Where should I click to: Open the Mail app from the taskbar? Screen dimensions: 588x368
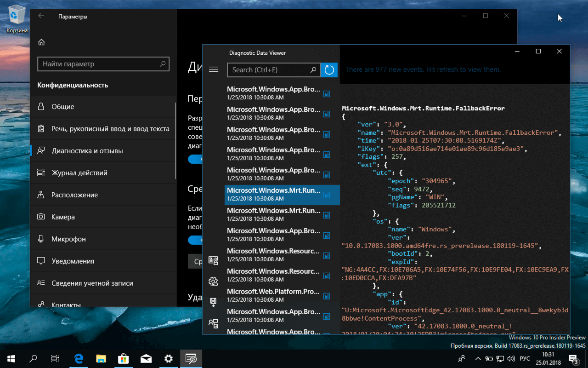[x=146, y=358]
